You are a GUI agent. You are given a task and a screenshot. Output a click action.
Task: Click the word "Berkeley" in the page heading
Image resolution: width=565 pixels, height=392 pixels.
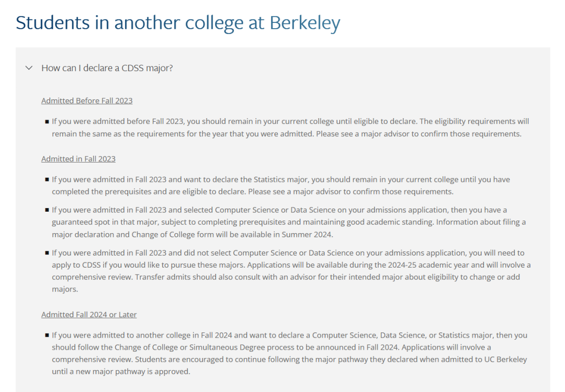[305, 22]
